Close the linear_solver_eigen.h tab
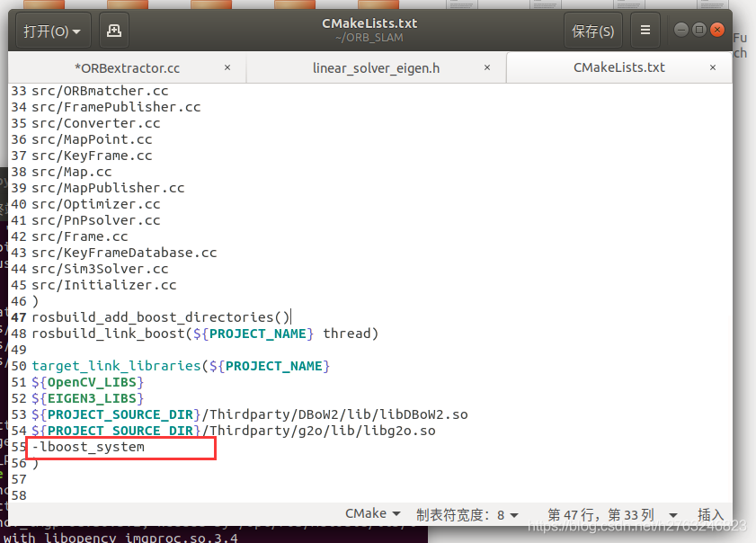 pyautogui.click(x=487, y=67)
